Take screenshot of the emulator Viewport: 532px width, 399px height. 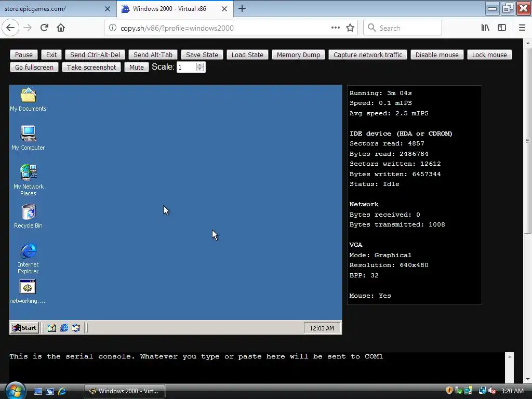click(x=91, y=67)
